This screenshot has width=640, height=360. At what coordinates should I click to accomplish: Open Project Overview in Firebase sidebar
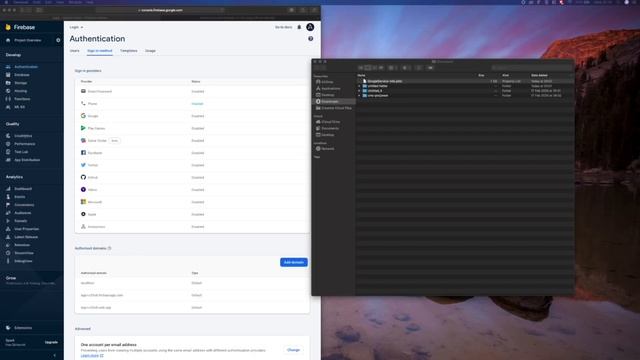(x=27, y=40)
